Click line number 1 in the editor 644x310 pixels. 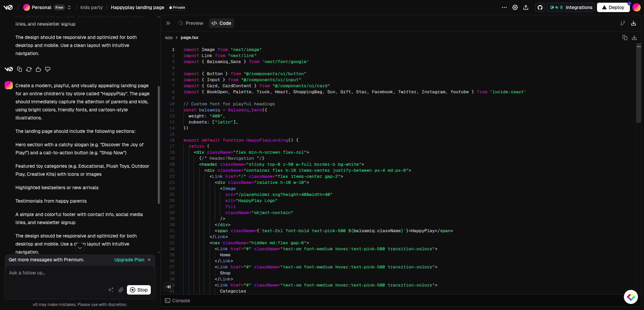point(173,50)
